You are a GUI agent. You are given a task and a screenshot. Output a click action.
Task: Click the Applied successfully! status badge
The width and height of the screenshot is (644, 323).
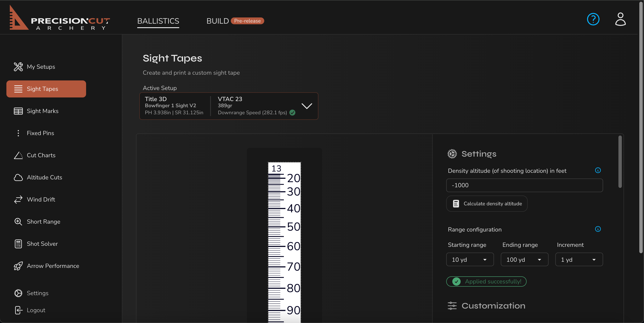pos(486,282)
